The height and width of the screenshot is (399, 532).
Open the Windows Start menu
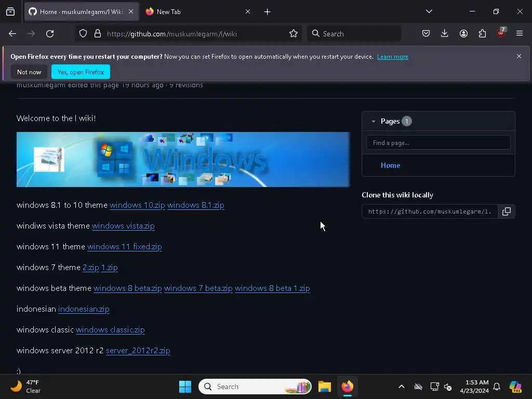185,387
